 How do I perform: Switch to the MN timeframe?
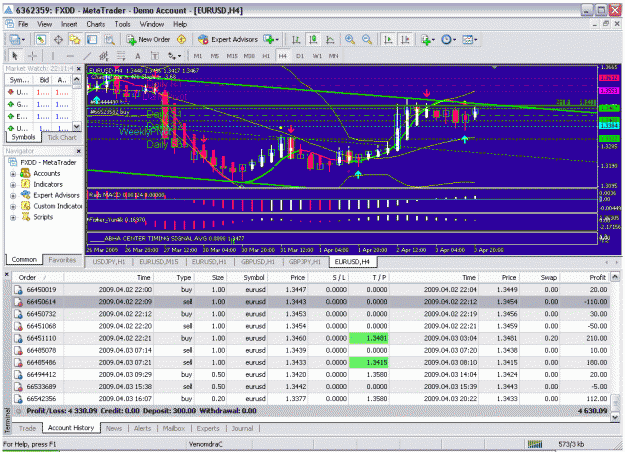pos(334,56)
